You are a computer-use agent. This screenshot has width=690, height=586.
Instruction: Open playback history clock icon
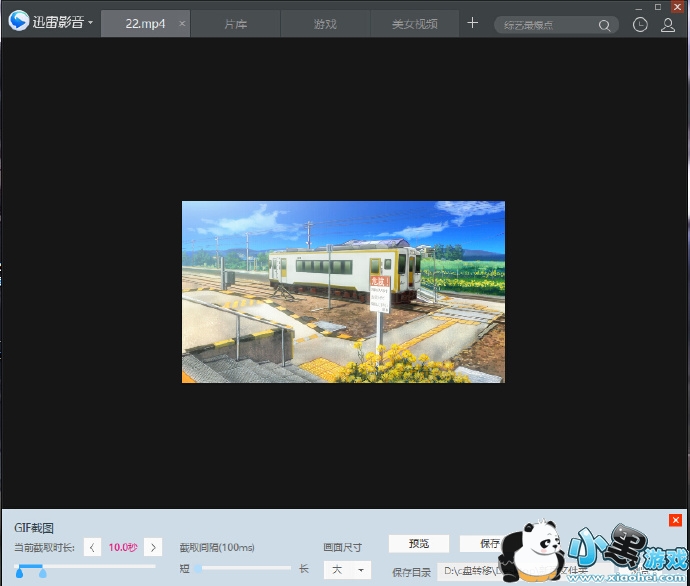(640, 25)
